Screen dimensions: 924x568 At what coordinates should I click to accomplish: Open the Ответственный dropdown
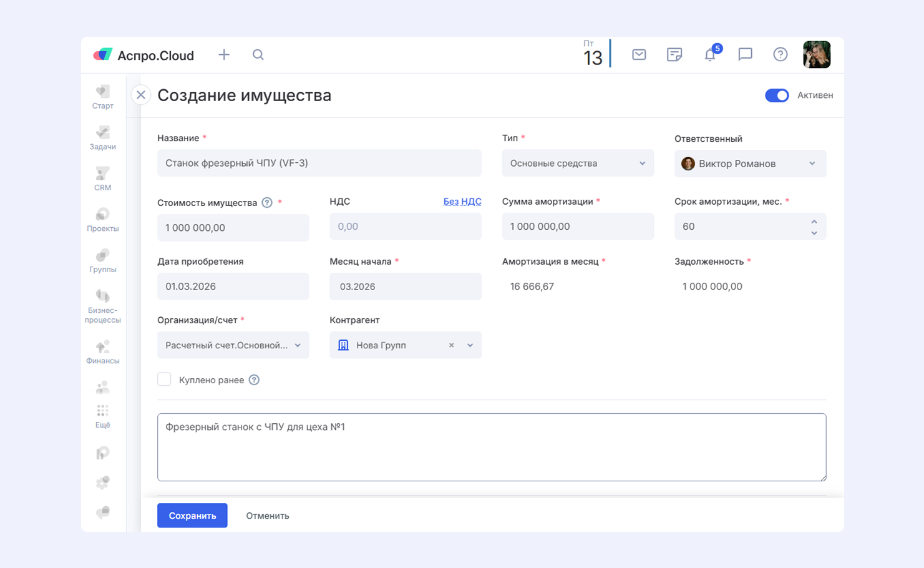tap(750, 164)
